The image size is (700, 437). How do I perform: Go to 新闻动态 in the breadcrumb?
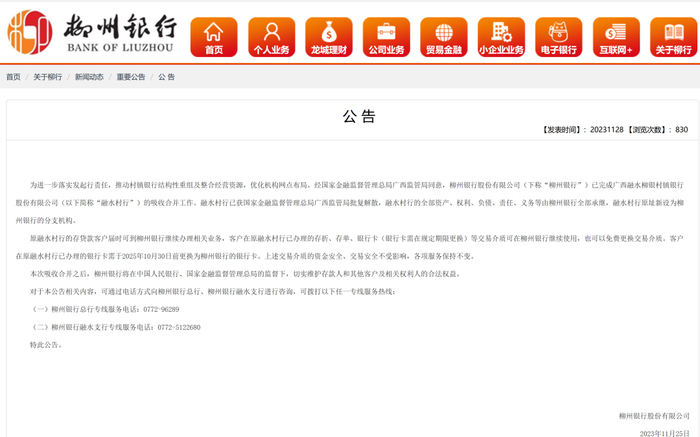89,77
